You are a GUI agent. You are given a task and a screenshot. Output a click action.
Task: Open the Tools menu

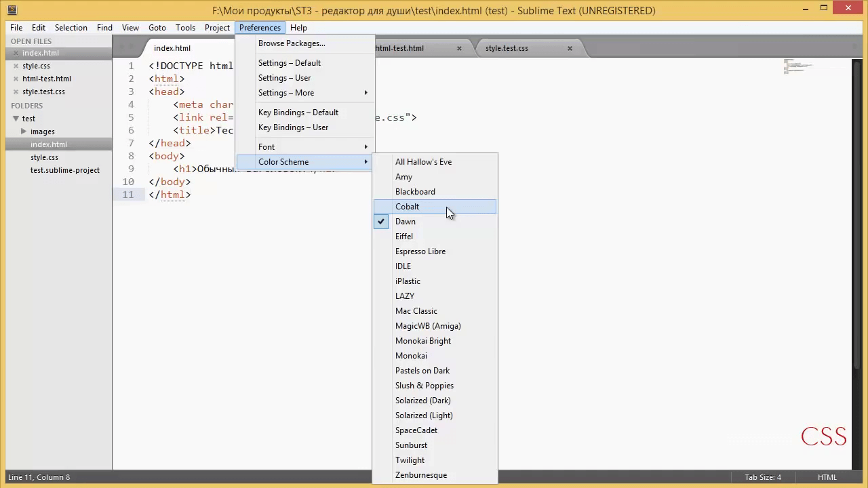coord(185,28)
